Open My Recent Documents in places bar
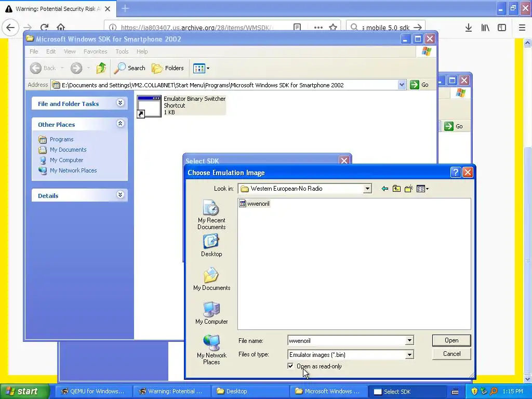The image size is (532, 399). click(x=211, y=215)
